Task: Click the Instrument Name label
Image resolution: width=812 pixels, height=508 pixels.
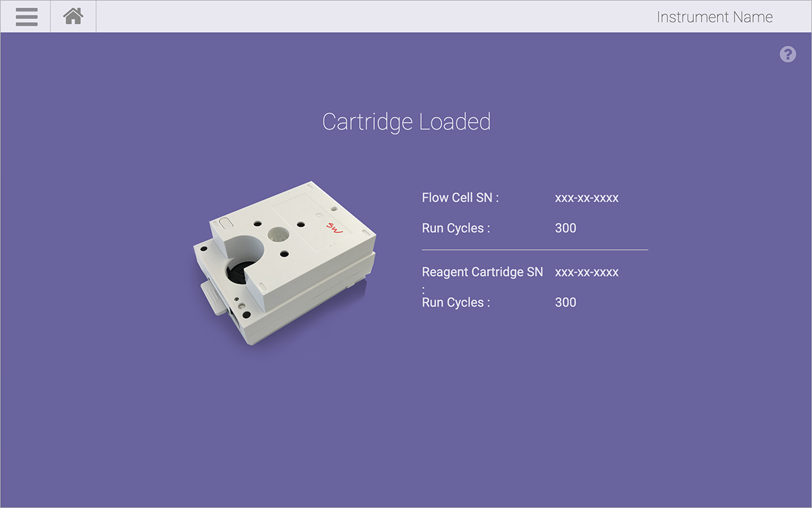Action: (714, 17)
